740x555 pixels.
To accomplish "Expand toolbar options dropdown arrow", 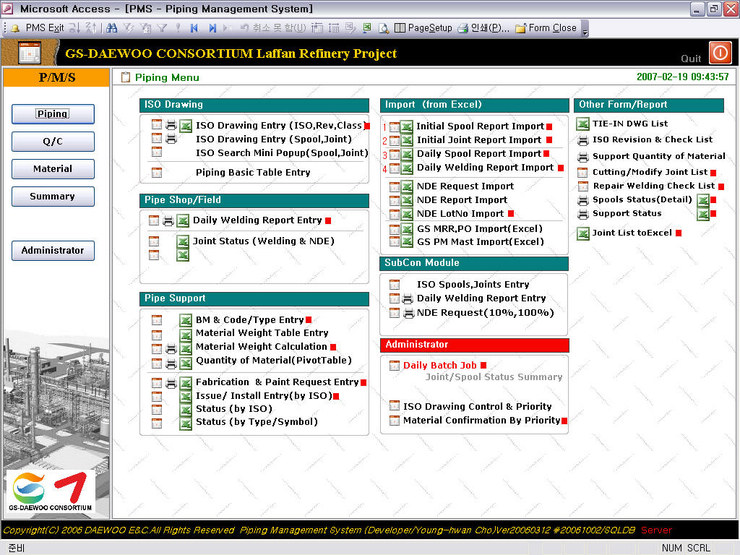I will pos(585,31).
